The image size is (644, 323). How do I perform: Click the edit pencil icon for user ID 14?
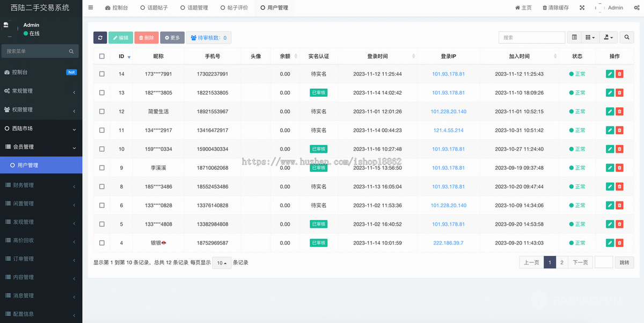point(610,74)
